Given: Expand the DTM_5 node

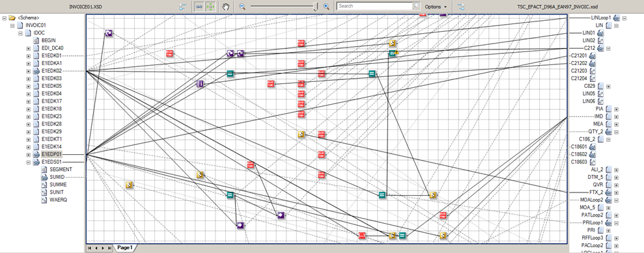Looking at the screenshot, I should pos(616,177).
